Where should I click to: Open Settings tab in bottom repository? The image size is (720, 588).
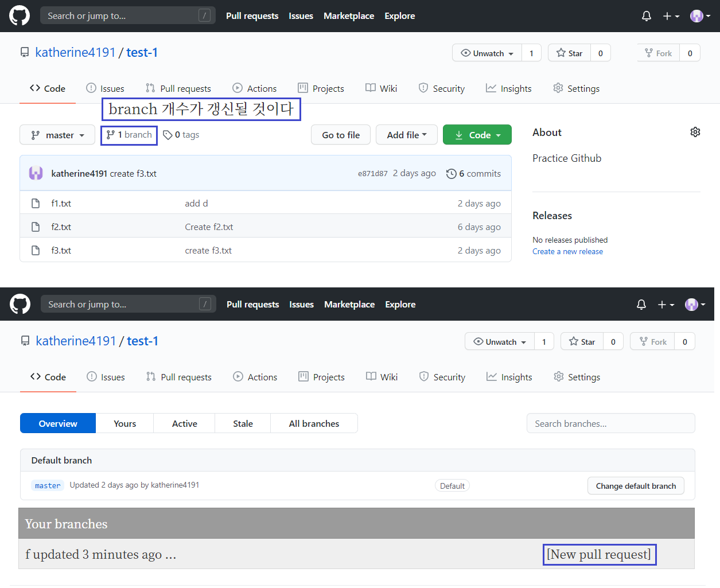tap(577, 377)
